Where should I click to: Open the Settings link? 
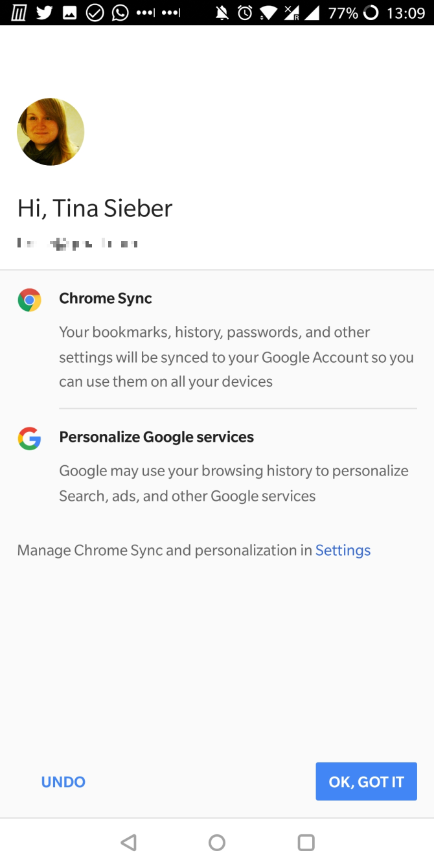[x=343, y=550]
